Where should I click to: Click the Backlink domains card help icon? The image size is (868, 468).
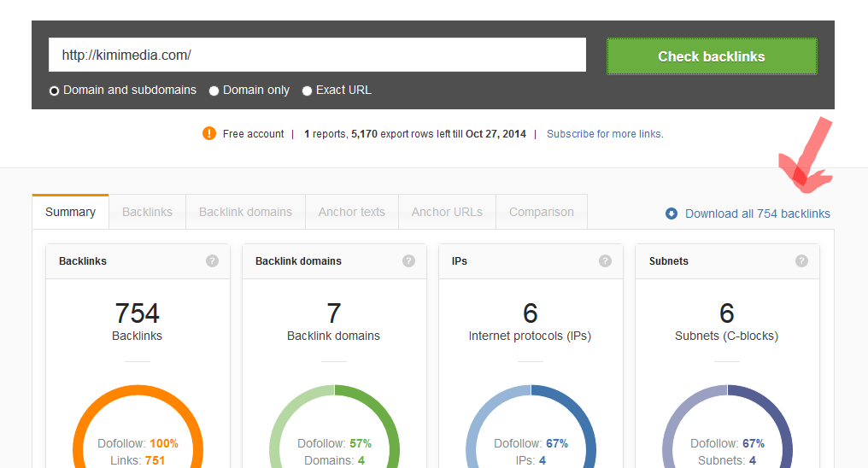click(x=408, y=261)
